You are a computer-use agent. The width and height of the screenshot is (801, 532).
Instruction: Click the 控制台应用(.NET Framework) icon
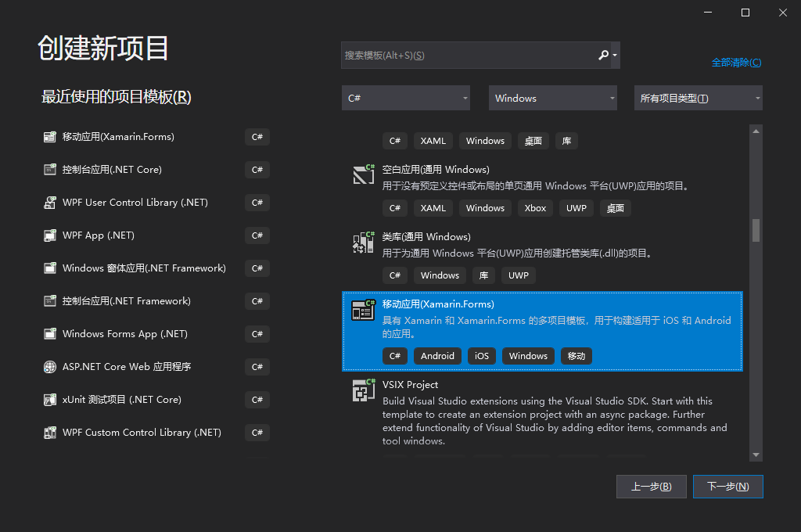click(x=49, y=301)
